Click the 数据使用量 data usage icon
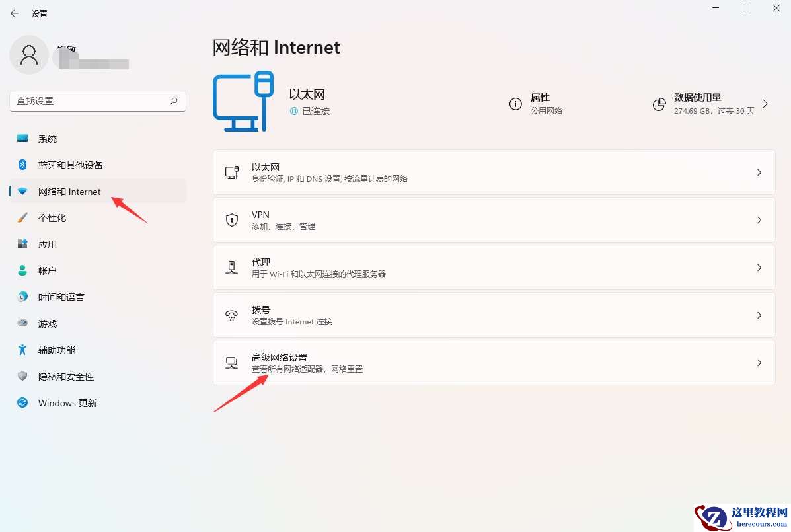The width and height of the screenshot is (791, 532). tap(659, 104)
